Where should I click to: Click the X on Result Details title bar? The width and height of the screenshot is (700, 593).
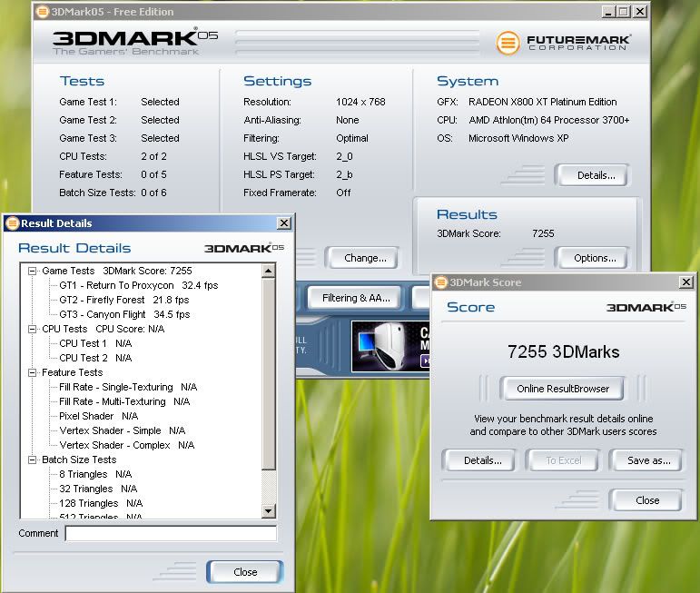click(284, 223)
